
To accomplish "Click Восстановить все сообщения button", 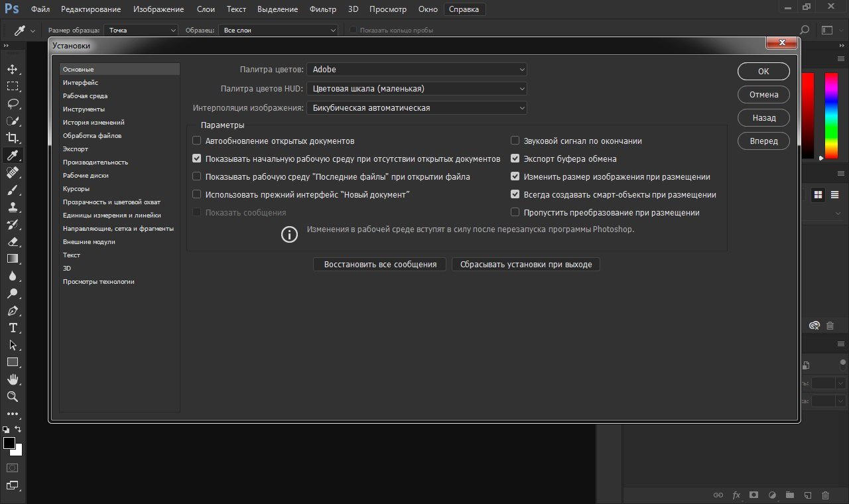I will (x=380, y=264).
